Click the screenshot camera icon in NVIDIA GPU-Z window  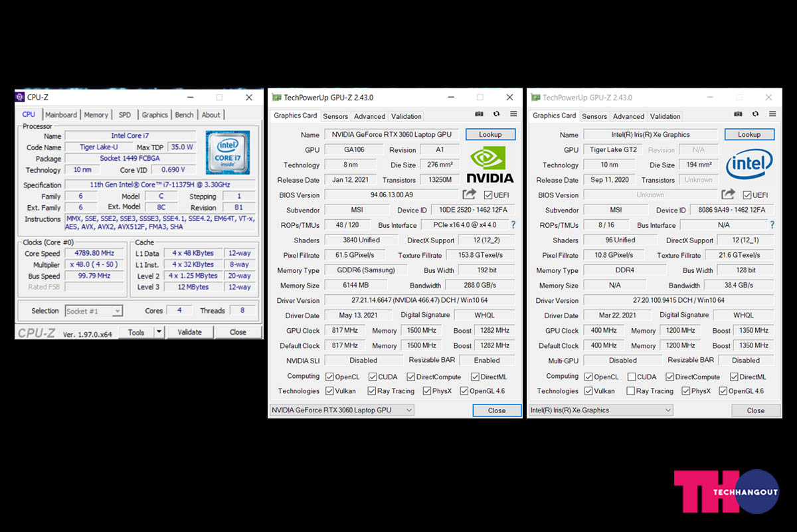(480, 114)
